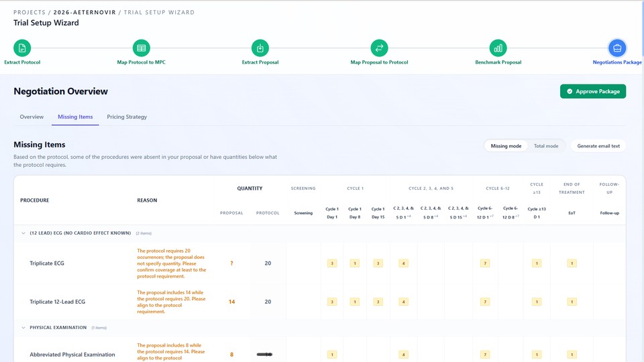Click the '?' proposal quantity for Triplicate ECG

(231, 263)
